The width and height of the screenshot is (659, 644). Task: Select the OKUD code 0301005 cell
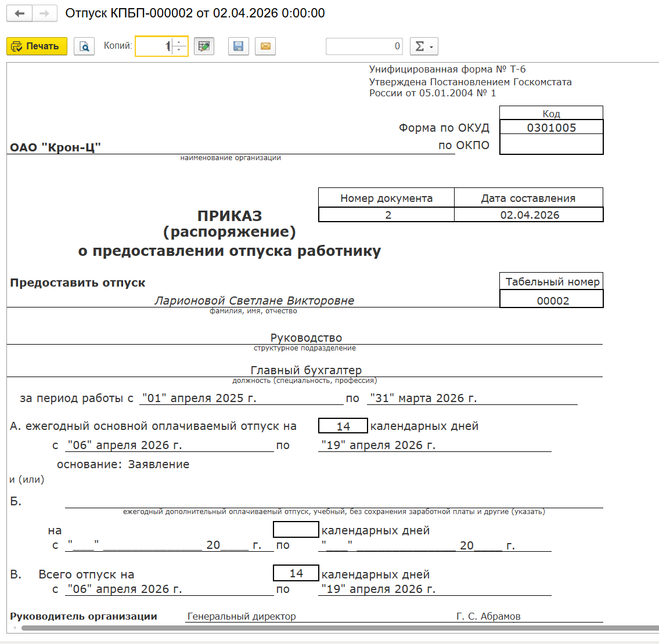pos(552,127)
